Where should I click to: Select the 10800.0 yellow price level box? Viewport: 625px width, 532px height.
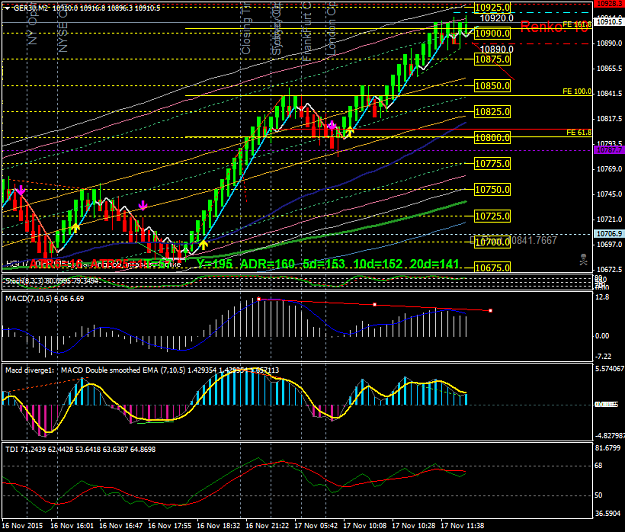click(x=493, y=138)
